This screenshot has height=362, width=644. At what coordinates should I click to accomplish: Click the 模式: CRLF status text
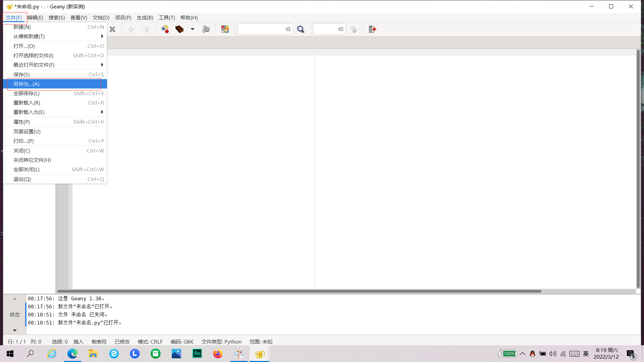(150, 342)
